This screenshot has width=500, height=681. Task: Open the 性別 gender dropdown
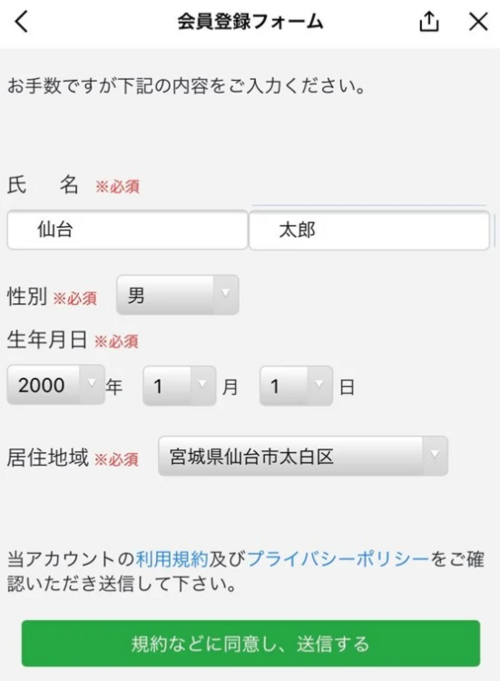tap(177, 295)
